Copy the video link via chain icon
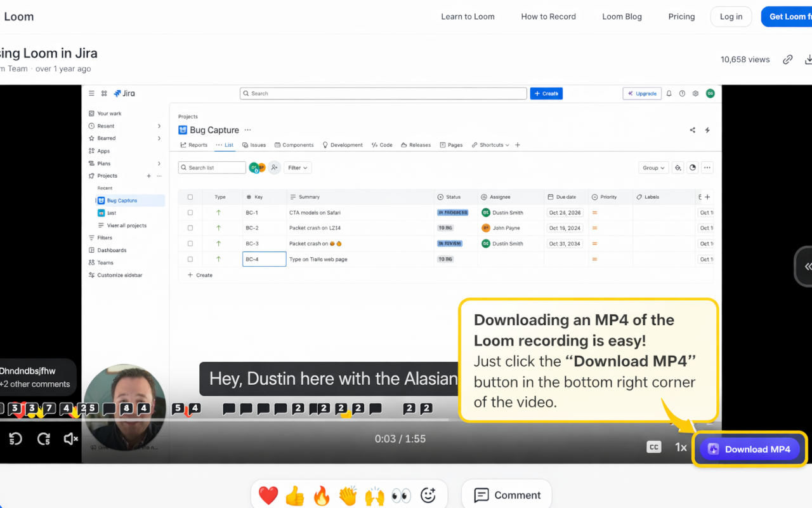The image size is (812, 508). pos(788,60)
